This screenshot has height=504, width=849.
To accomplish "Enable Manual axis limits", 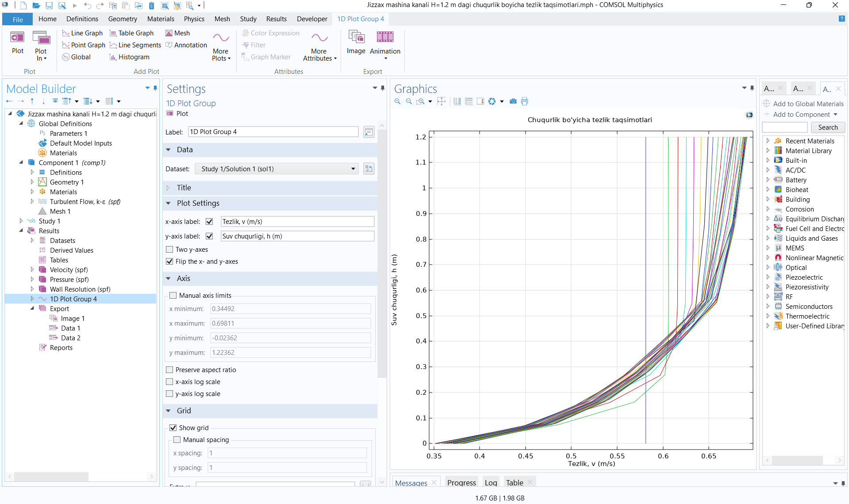I will pos(173,296).
